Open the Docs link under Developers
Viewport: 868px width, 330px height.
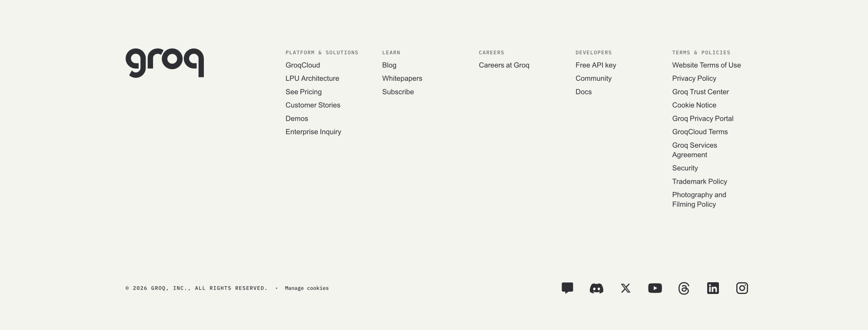tap(583, 92)
